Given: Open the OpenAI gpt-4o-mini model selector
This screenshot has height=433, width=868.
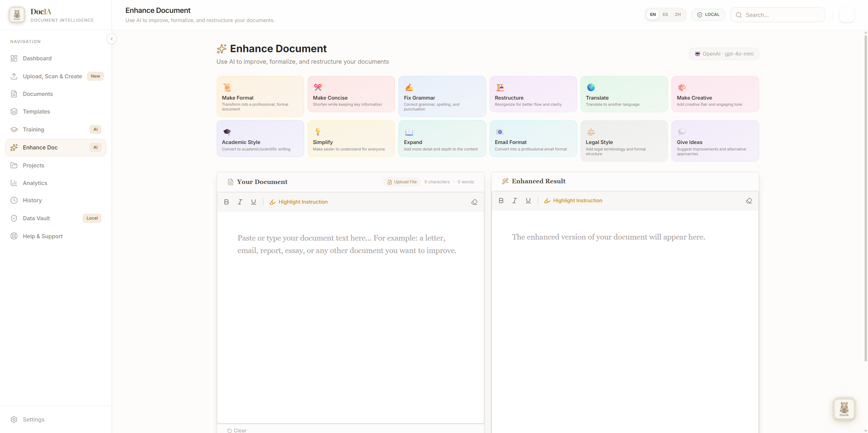Looking at the screenshot, I should pyautogui.click(x=724, y=54).
